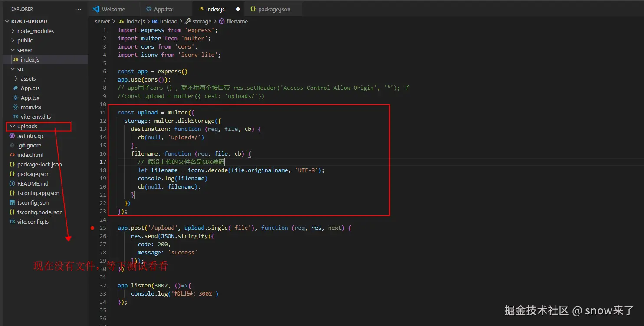This screenshot has width=644, height=326.
Task: Place cursor at end of line 17 comment
Action: (x=224, y=162)
